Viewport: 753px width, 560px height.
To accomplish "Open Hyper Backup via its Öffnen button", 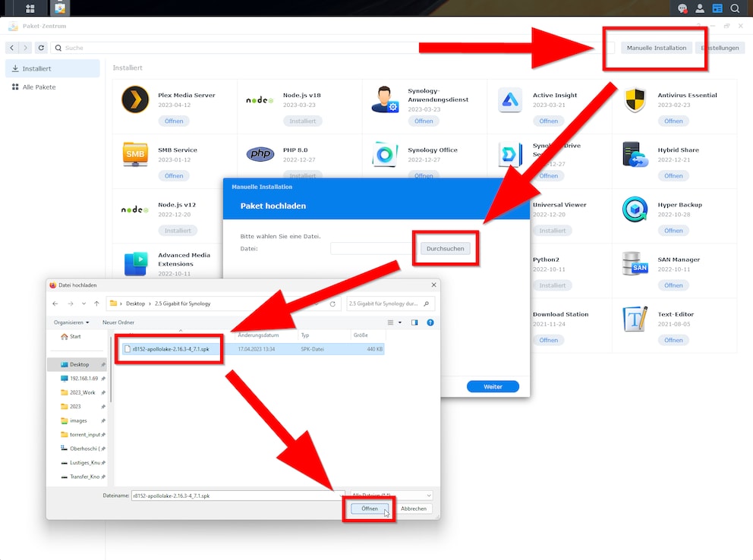I will [x=673, y=231].
